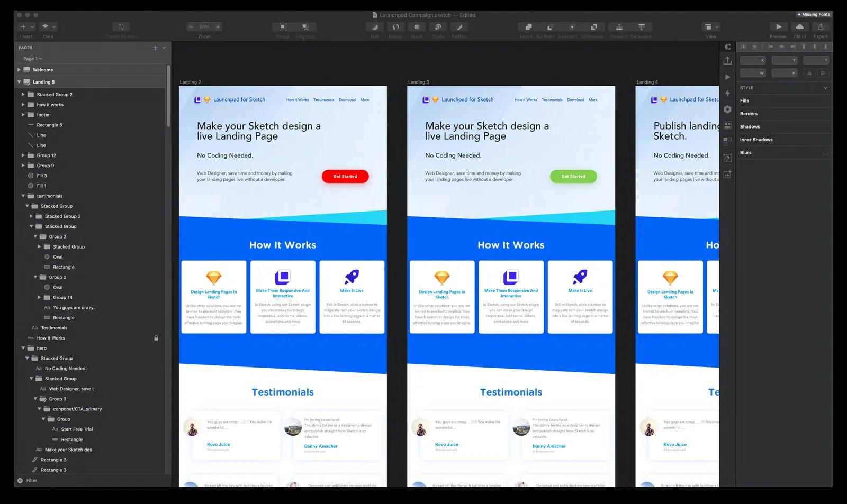The height and width of the screenshot is (504, 847).
Task: Open the Data toolbar dropdown
Action: tap(49, 26)
